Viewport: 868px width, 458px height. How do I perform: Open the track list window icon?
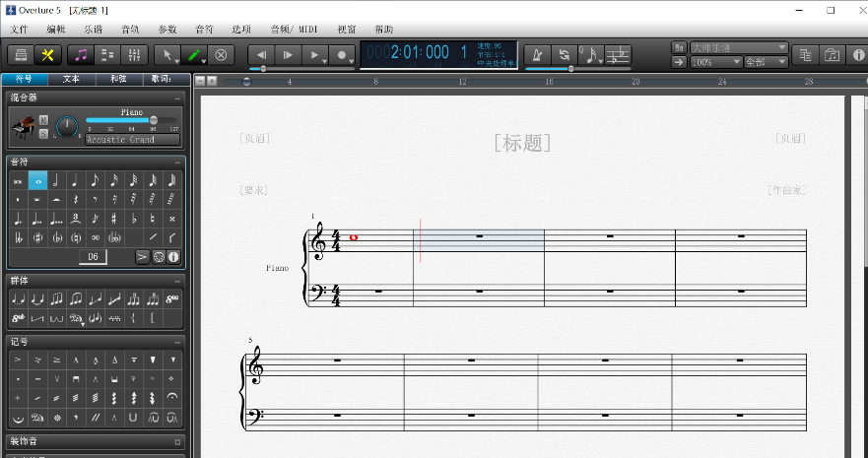(806, 55)
